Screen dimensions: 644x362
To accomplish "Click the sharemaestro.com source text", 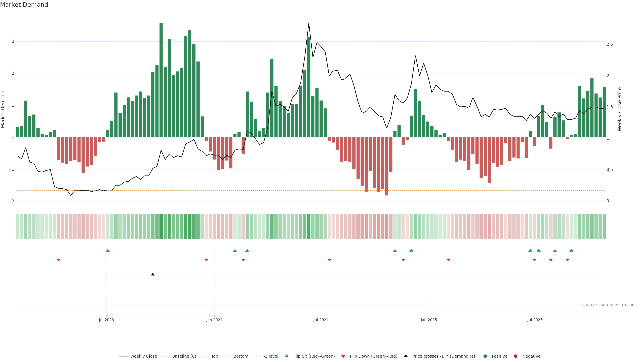I will click(609, 305).
